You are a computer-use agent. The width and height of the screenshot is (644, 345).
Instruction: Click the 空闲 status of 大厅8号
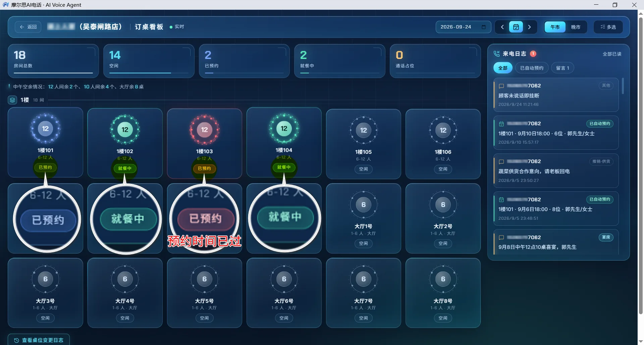pyautogui.click(x=443, y=318)
